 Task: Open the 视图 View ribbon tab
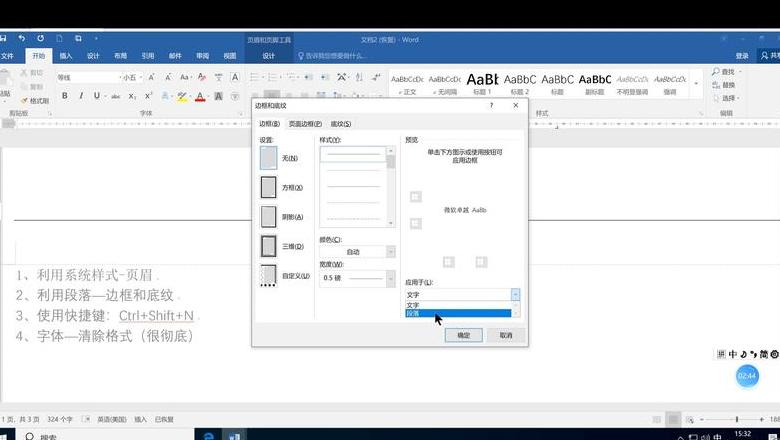230,56
